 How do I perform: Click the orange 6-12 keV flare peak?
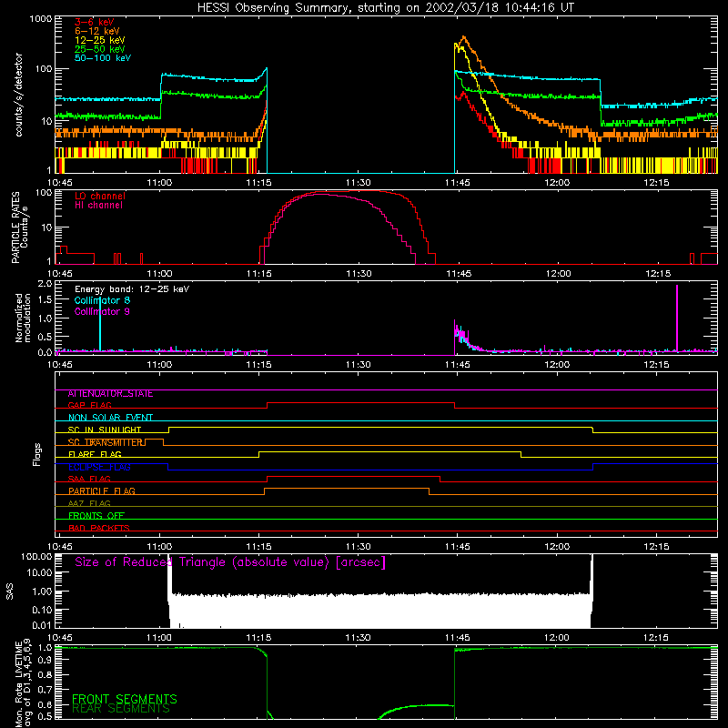click(463, 37)
